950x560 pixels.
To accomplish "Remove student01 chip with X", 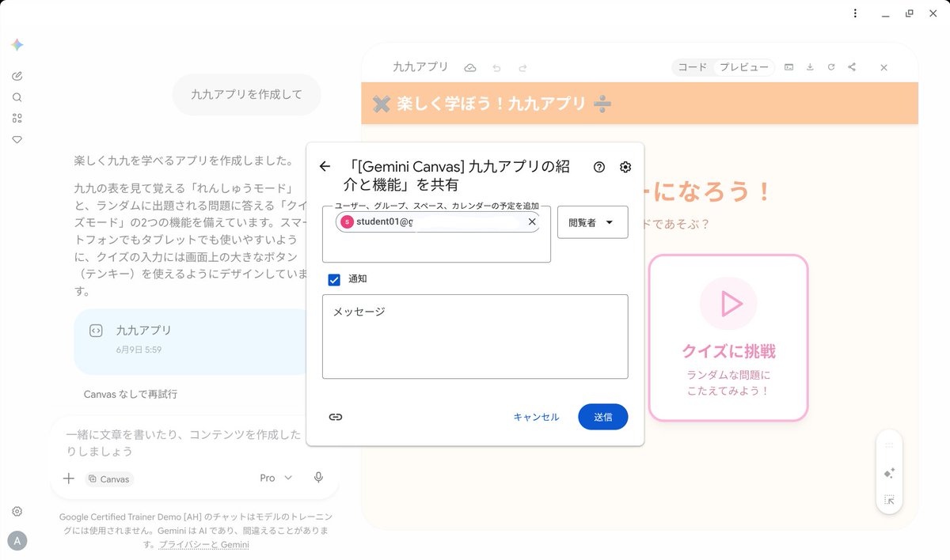I will tap(532, 222).
